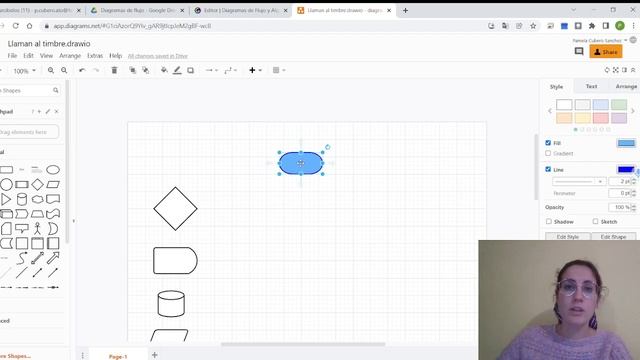Select the diamond shape in the shapes palette
Viewport: 640px width, 360px height.
click(x=37, y=184)
